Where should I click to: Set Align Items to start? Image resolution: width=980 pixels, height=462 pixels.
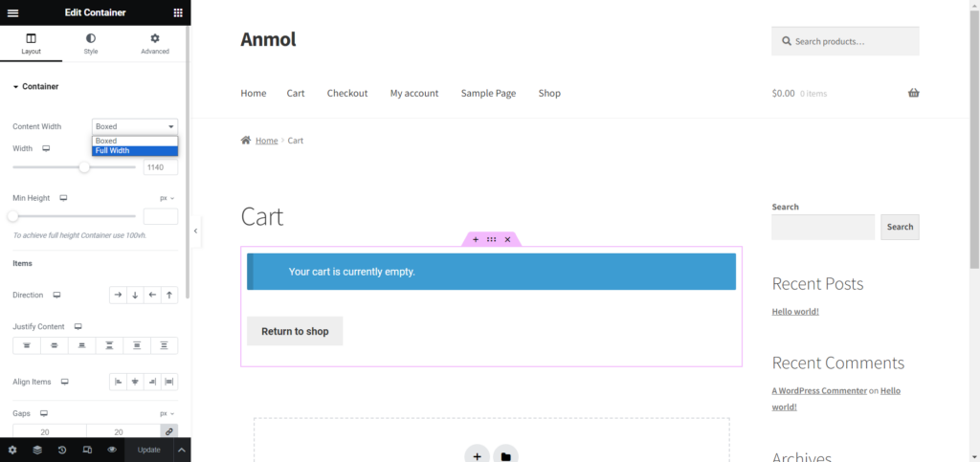coord(118,382)
